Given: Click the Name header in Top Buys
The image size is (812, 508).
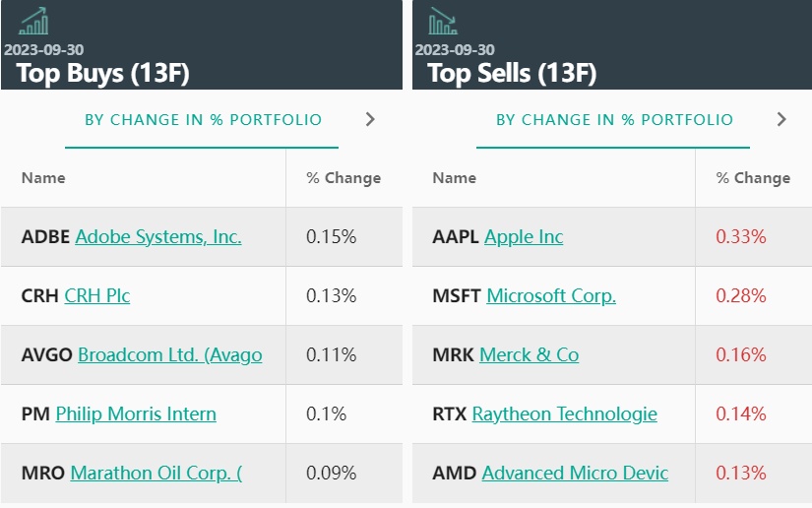Looking at the screenshot, I should pyautogui.click(x=43, y=178).
